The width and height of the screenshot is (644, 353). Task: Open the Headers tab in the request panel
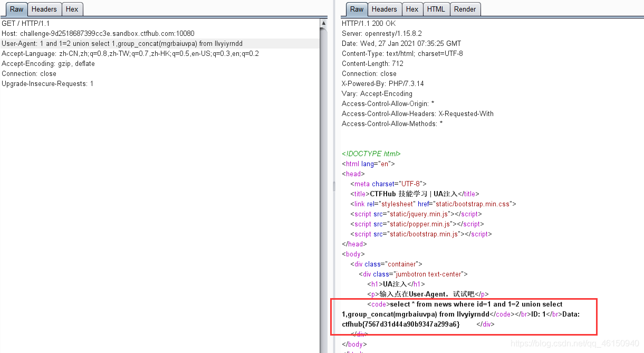44,9
